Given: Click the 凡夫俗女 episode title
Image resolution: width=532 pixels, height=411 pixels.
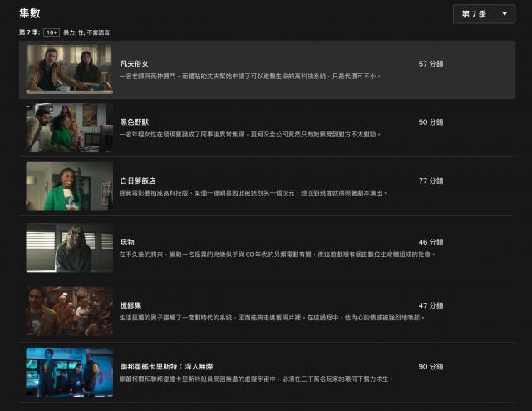Looking at the screenshot, I should pyautogui.click(x=135, y=63).
